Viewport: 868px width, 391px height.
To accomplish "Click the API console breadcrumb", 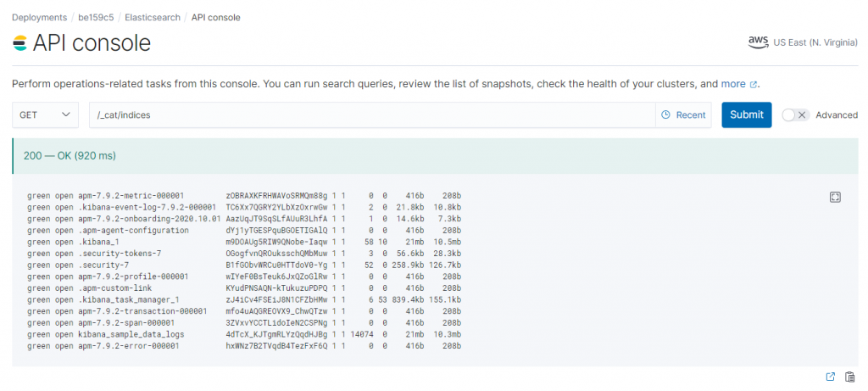I will 216,17.
